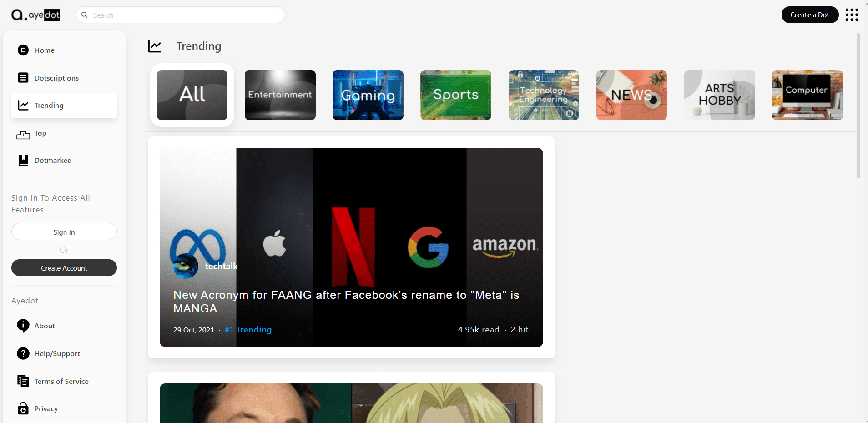
Task: Select the Computer category tile
Action: pos(807,95)
